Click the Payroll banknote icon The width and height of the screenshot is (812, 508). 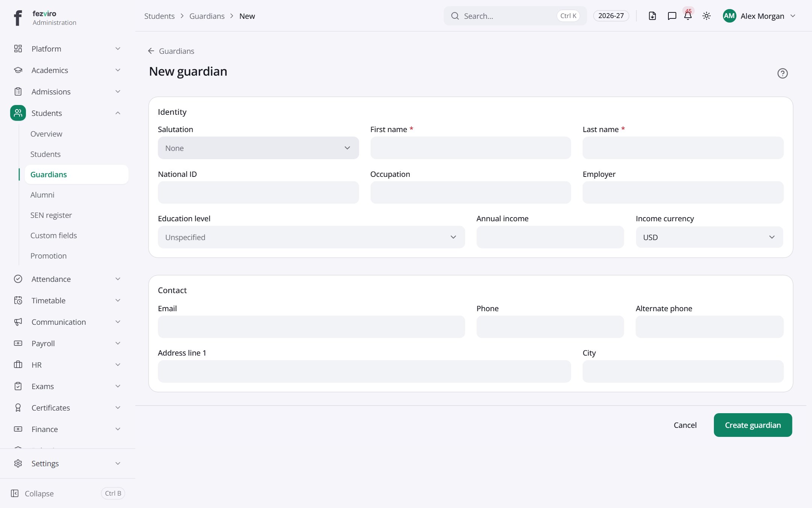tap(18, 343)
